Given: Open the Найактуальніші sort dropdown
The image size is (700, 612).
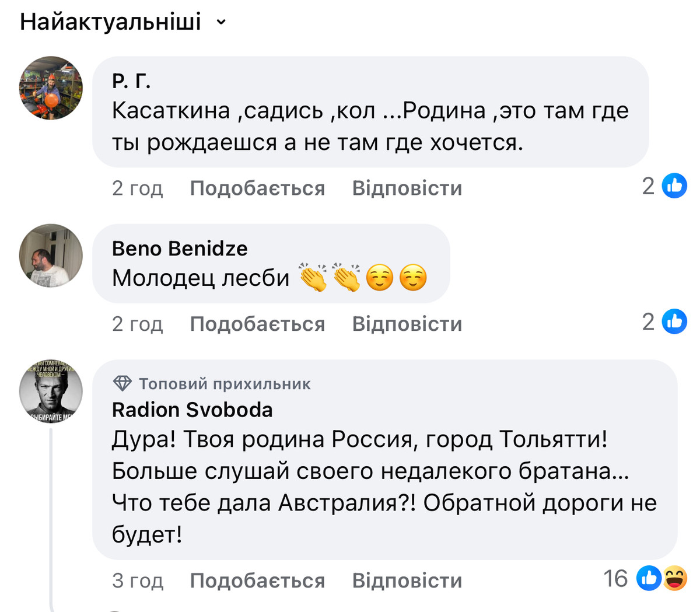Looking at the screenshot, I should coord(111,22).
